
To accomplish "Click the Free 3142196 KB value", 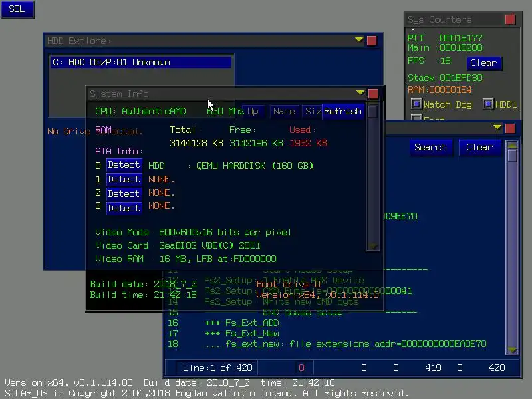I will coord(257,143).
